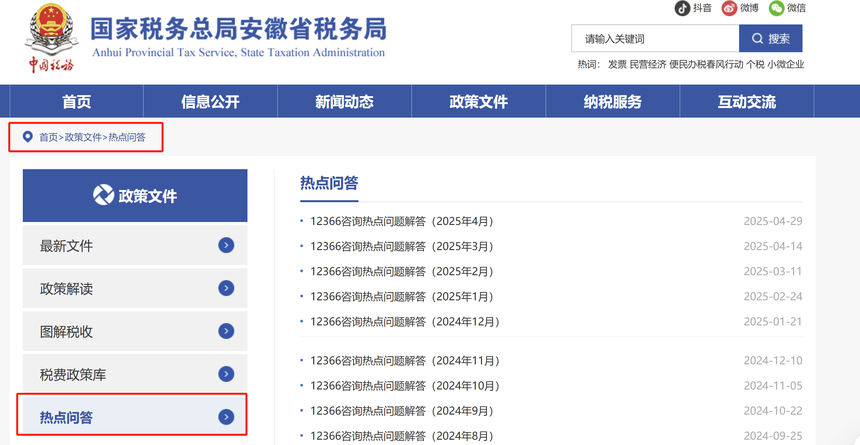
Task: Click the date 2025-01-21
Action: pyautogui.click(x=773, y=321)
